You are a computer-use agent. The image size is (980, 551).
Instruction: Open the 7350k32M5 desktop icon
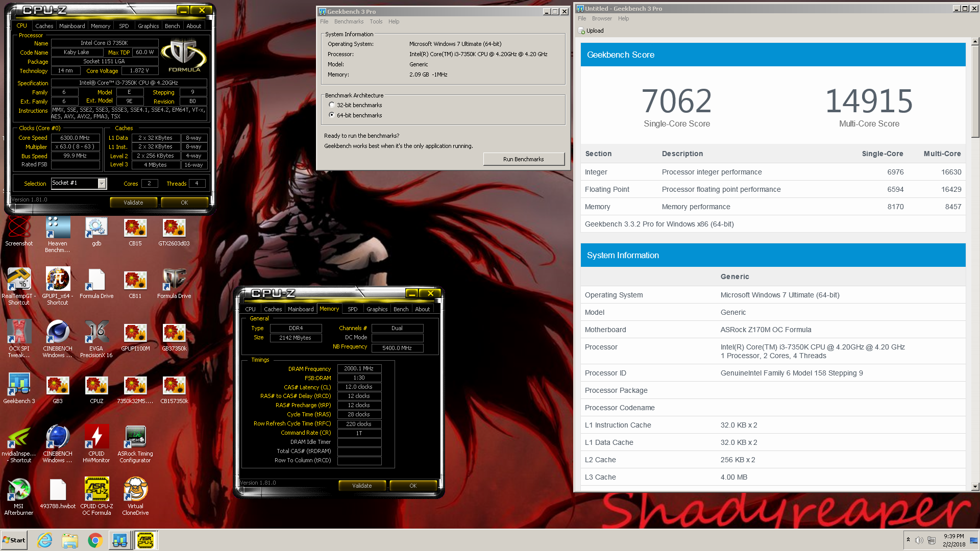point(135,390)
